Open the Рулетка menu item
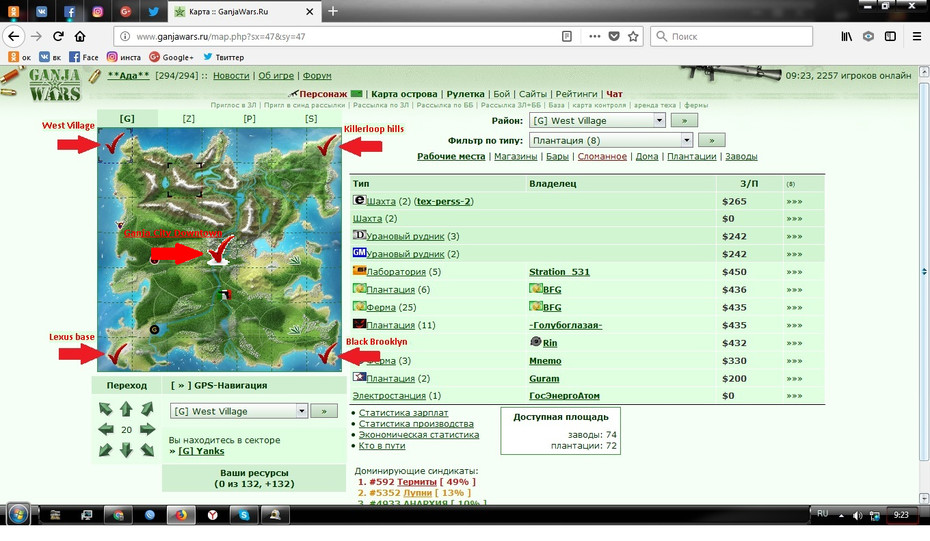The height and width of the screenshot is (541, 930). (466, 94)
